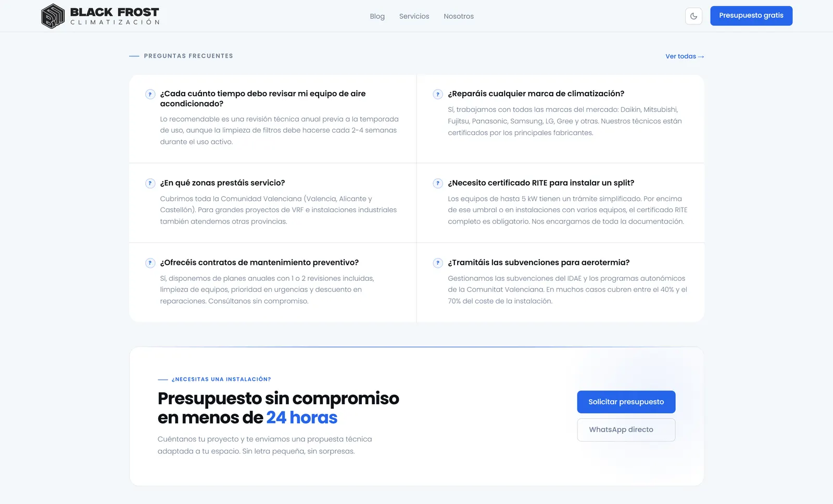Screen dimensions: 833x504
Task: Click the Presupuesto sin compromiso heading
Action: click(x=279, y=408)
